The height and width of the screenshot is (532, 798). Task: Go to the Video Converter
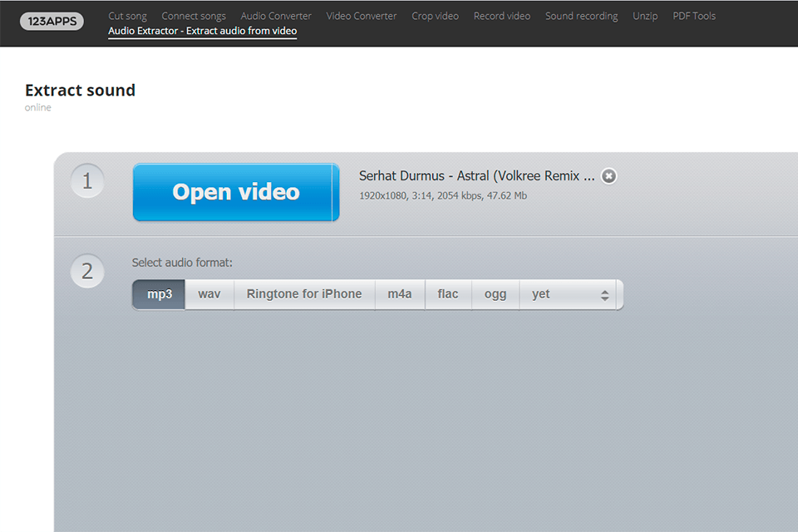click(362, 15)
